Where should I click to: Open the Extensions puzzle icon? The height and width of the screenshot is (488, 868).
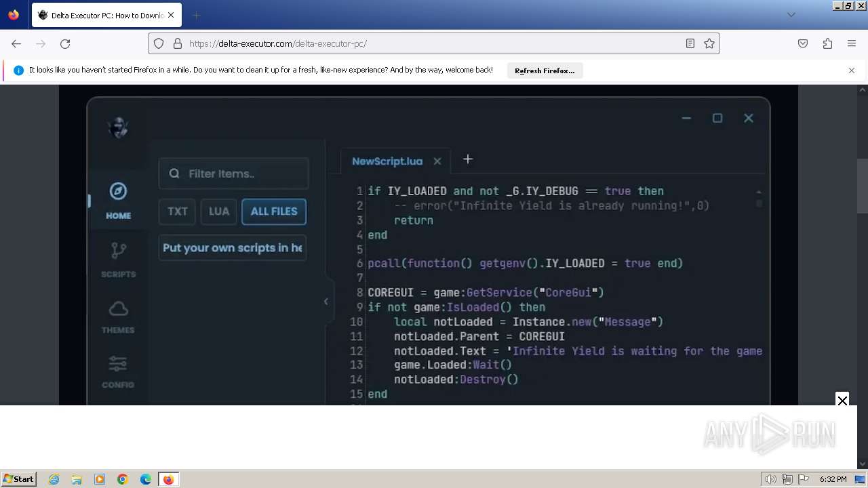[827, 43]
